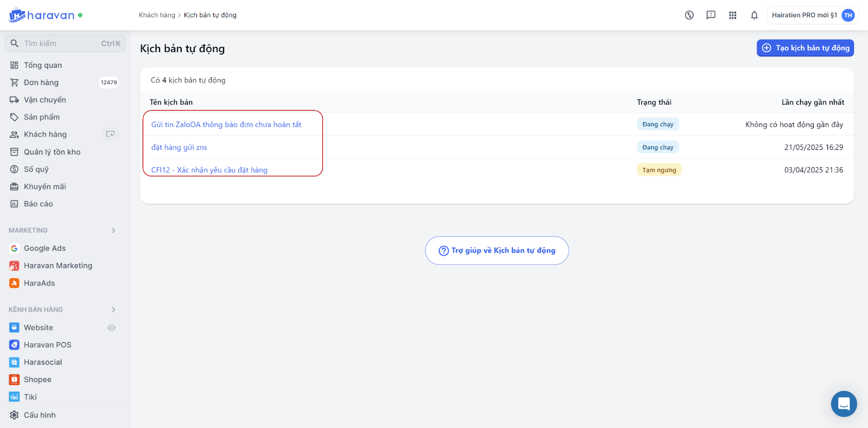The image size is (868, 428).
Task: Open the Hairatien PRO account menu
Action: pyautogui.click(x=812, y=15)
